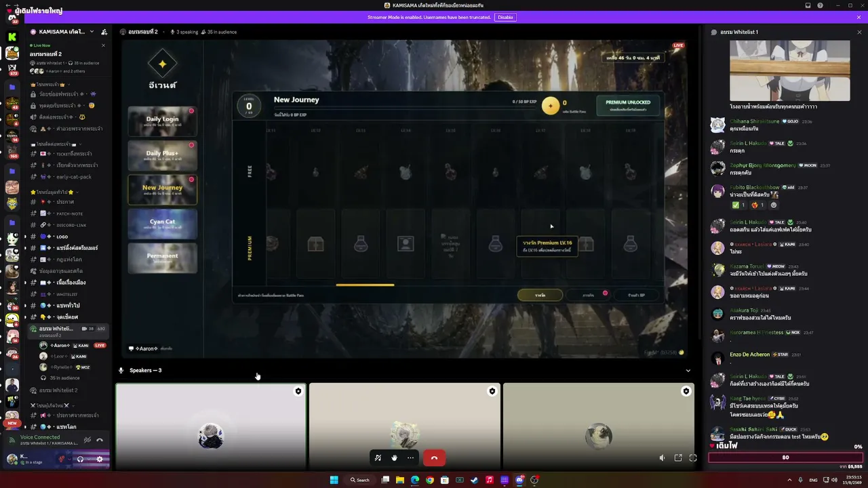Open Zephyr Bjorg Montgomery's profile from chat
The image size is (868, 488).
pyautogui.click(x=763, y=165)
